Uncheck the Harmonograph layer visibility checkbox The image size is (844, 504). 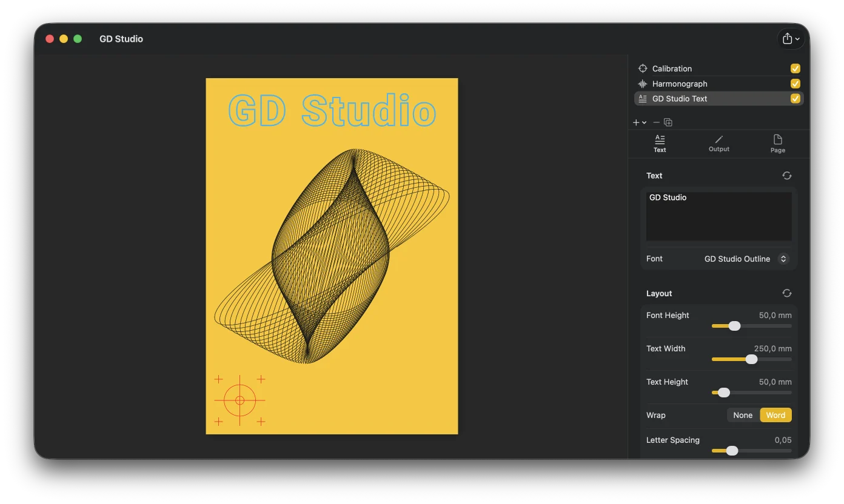(795, 84)
